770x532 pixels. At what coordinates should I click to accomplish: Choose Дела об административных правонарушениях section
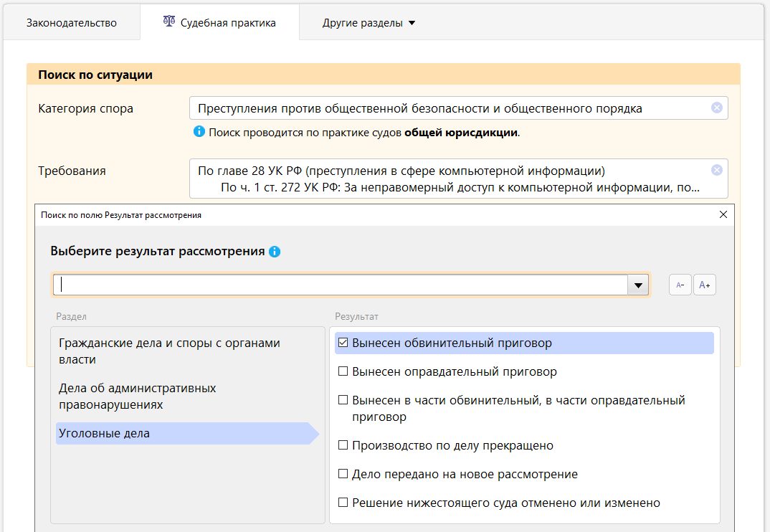click(x=137, y=396)
